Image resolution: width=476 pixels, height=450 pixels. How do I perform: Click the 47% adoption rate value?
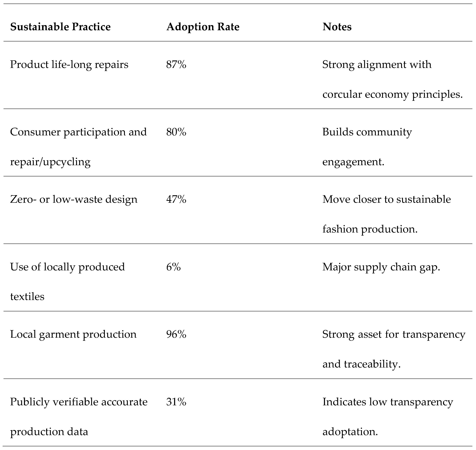tap(176, 199)
